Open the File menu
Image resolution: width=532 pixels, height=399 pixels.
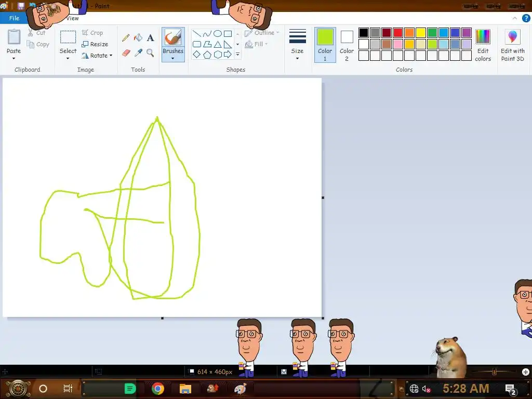point(14,18)
